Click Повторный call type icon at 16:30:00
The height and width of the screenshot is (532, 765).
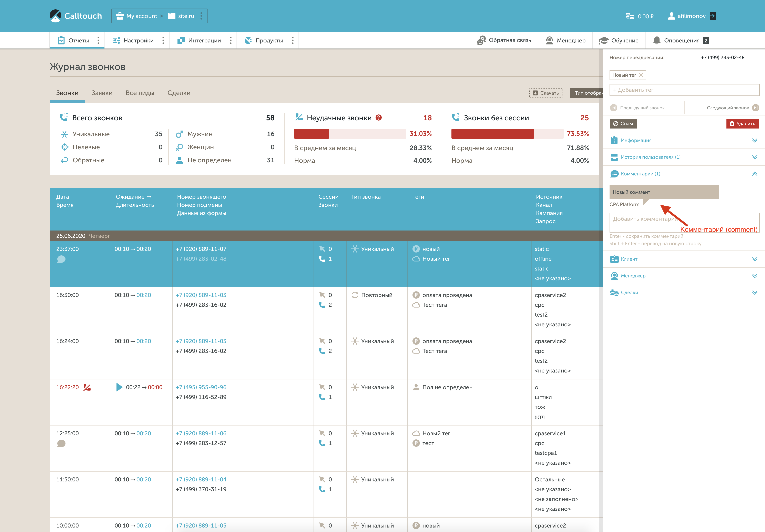click(x=355, y=295)
